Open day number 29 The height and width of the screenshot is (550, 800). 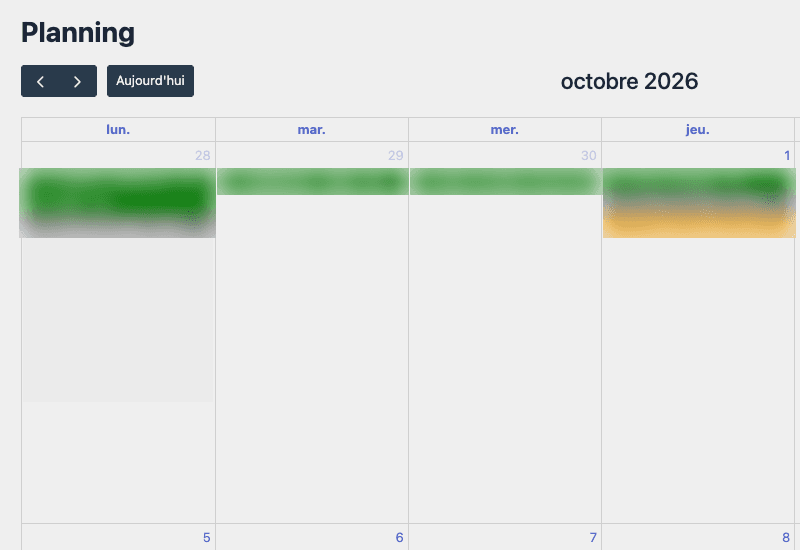(x=395, y=156)
